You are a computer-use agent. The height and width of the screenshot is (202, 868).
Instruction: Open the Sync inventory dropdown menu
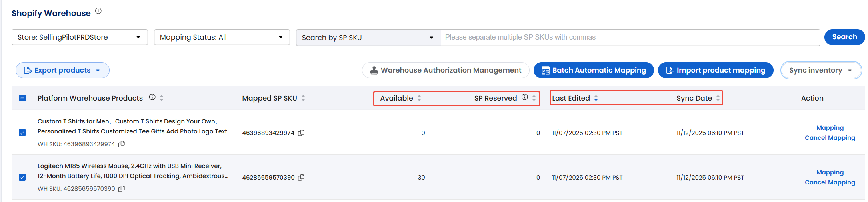click(x=821, y=70)
